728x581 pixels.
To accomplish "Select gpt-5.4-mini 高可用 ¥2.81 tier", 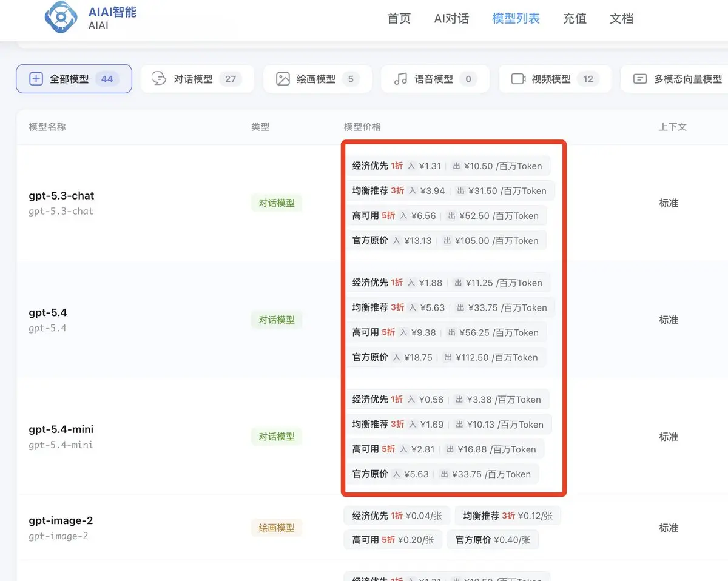I will [444, 449].
